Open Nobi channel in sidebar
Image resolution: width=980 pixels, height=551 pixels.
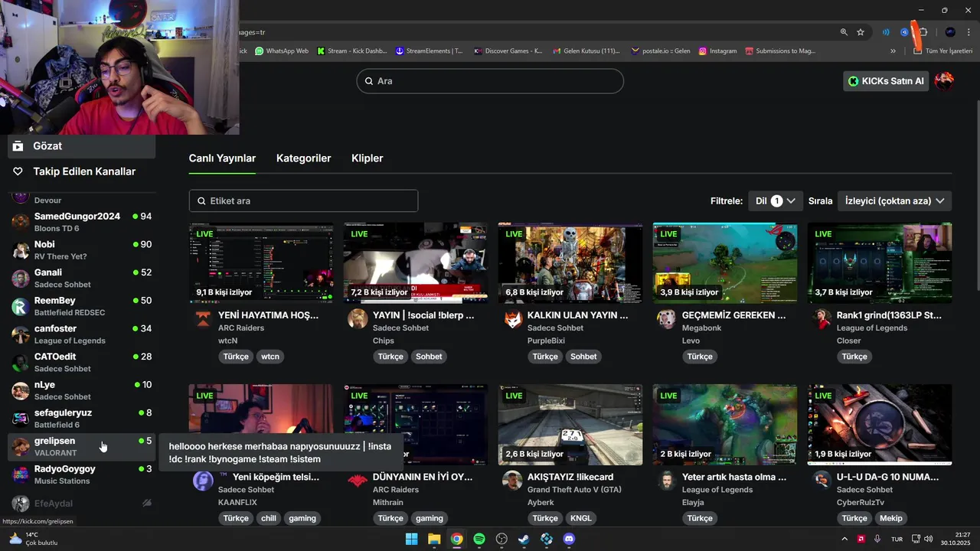[81, 250]
